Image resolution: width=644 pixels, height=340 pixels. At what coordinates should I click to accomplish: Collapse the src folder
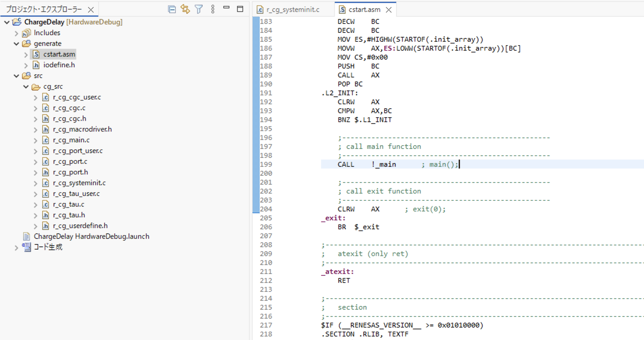click(16, 76)
